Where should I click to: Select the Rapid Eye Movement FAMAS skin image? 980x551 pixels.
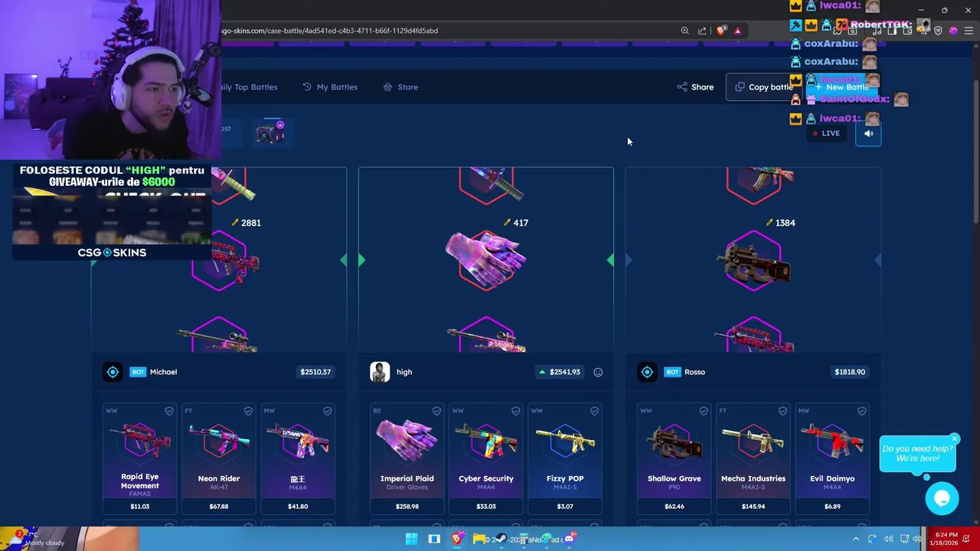pyautogui.click(x=140, y=442)
